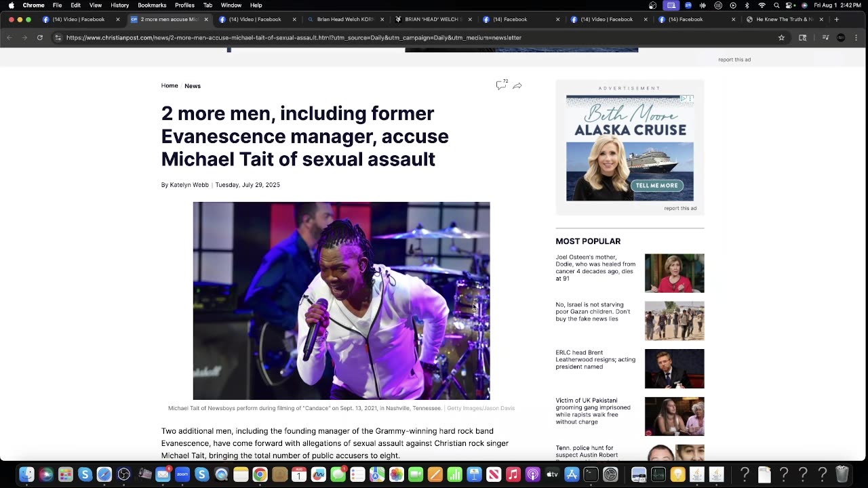This screenshot has height=488, width=868.
Task: Open Photos app in the dock
Action: tap(397, 474)
